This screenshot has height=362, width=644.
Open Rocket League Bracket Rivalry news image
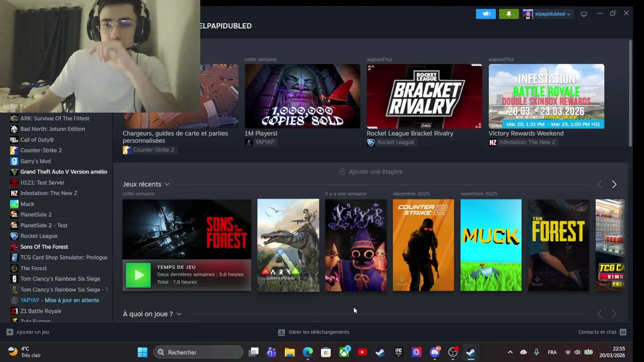click(424, 96)
